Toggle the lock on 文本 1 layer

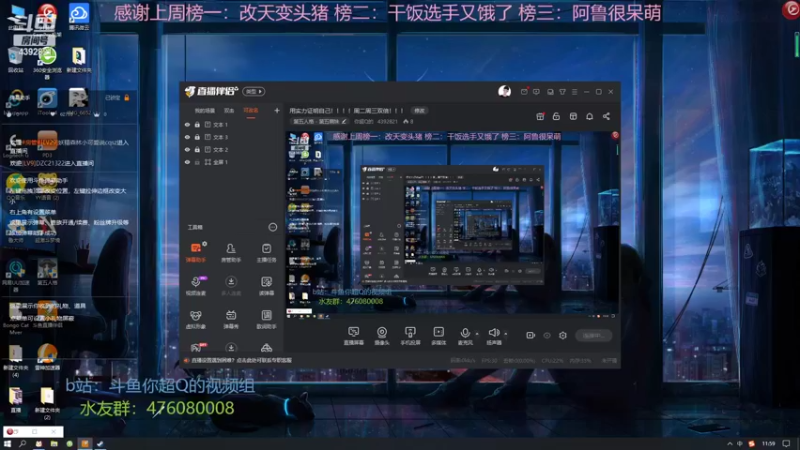pyautogui.click(x=197, y=124)
